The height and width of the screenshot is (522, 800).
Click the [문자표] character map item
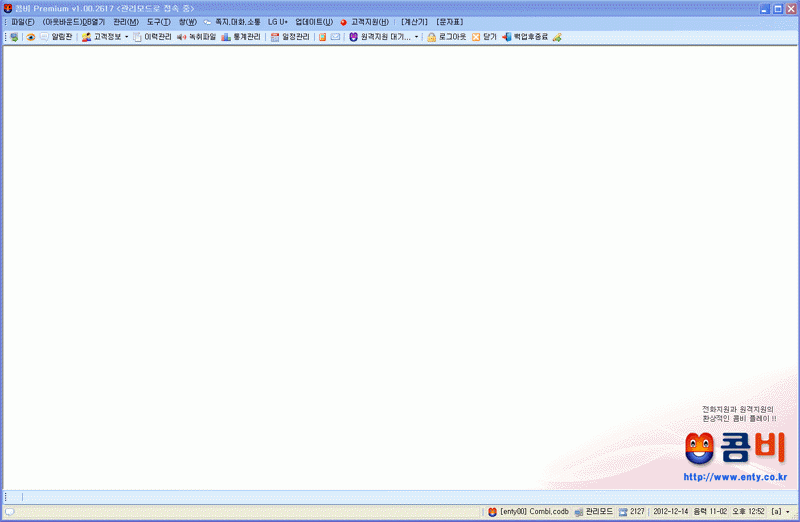pos(449,22)
